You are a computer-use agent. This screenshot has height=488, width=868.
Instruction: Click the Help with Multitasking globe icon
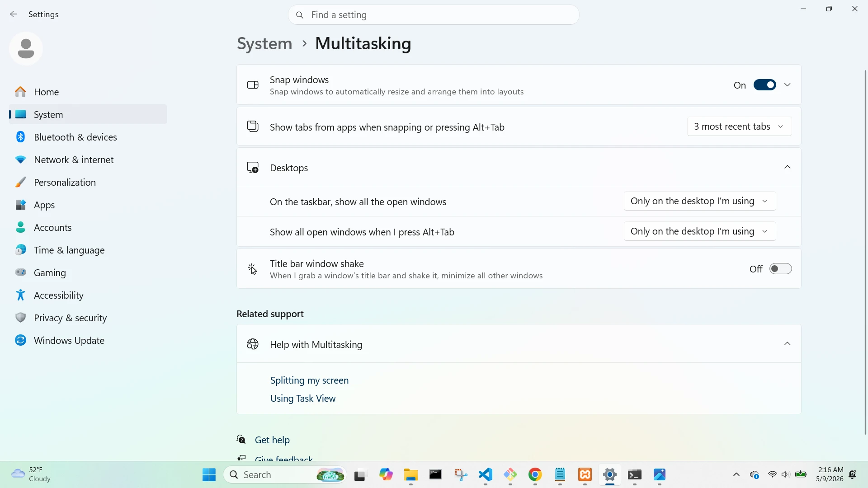[x=253, y=344]
